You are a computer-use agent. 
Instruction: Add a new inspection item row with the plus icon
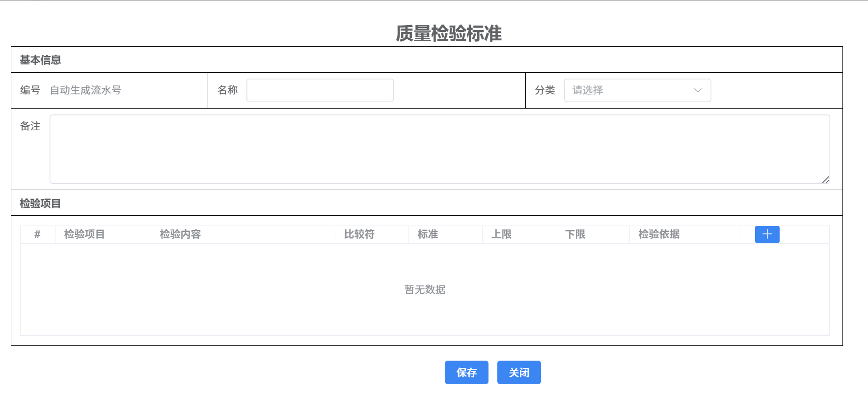coord(767,234)
